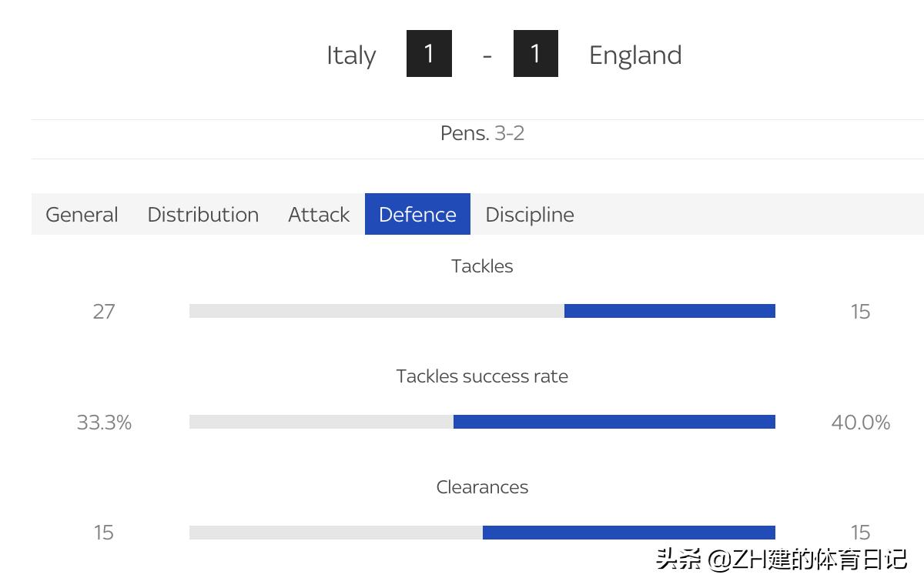Click England's score box
This screenshot has width=924, height=588.
click(x=536, y=54)
